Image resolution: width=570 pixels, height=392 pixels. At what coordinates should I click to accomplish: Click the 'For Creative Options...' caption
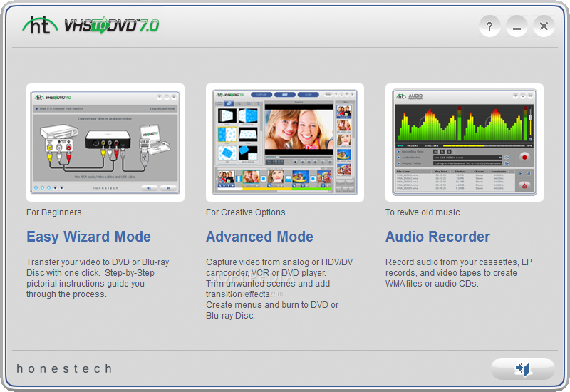coord(249,212)
